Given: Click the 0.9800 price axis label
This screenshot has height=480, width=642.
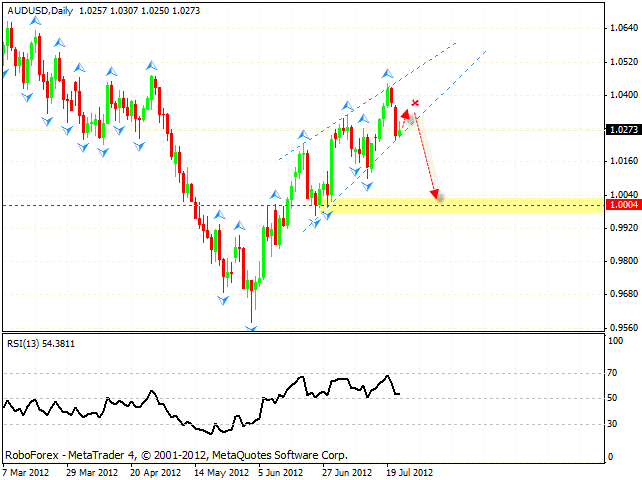Looking at the screenshot, I should (624, 261).
